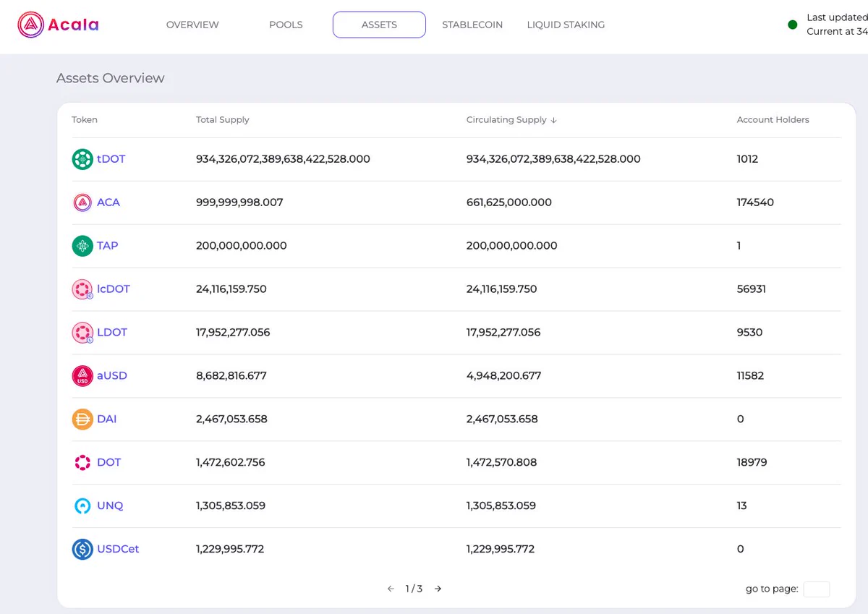Screen dimensions: 868x614
Task: Click lcDOT account holders 56931
Action: (751, 289)
